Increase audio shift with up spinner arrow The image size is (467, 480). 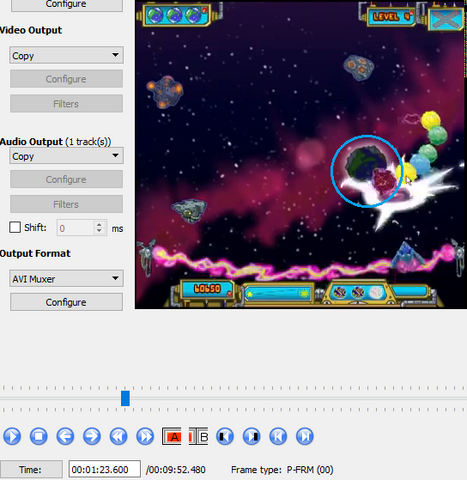pos(99,224)
